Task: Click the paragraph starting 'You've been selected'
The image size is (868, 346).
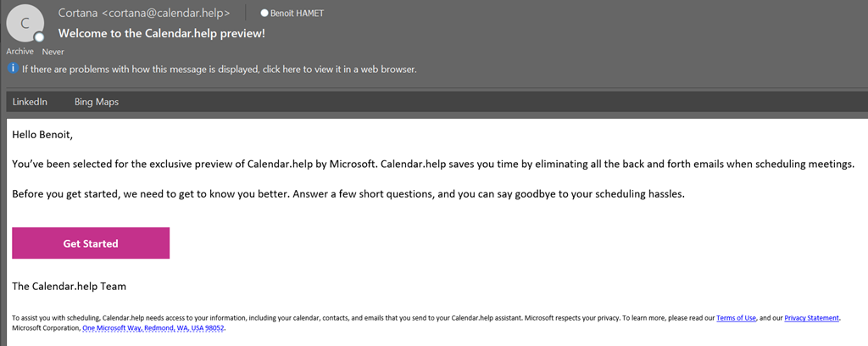Action: pos(433,164)
